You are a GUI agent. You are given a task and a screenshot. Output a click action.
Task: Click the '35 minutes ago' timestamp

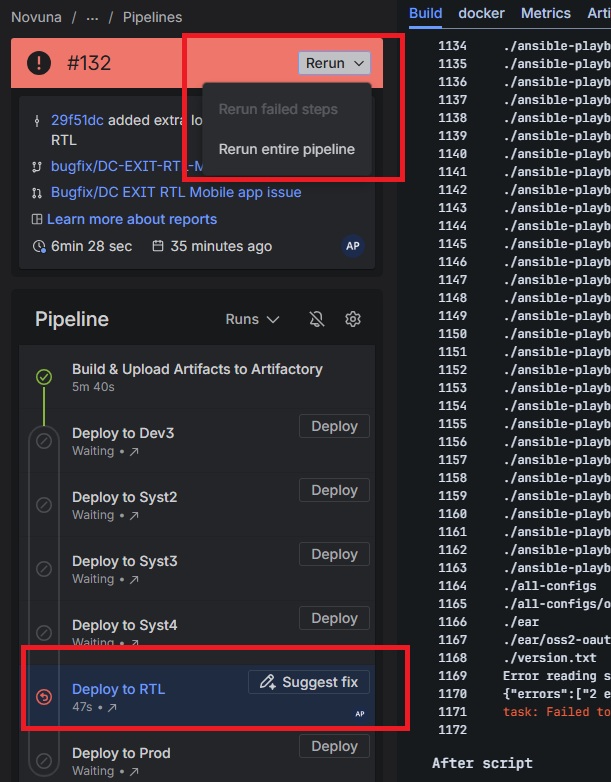[221, 246]
